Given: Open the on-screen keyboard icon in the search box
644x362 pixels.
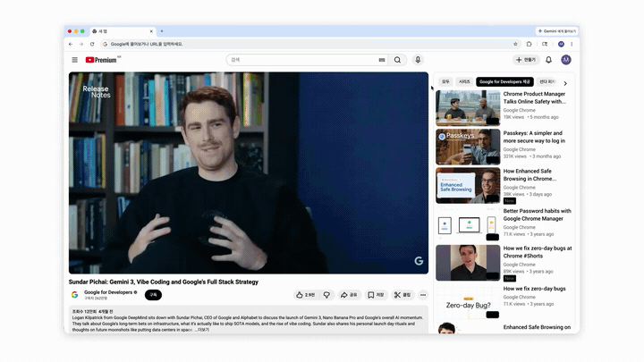Looking at the screenshot, I should pyautogui.click(x=382, y=60).
